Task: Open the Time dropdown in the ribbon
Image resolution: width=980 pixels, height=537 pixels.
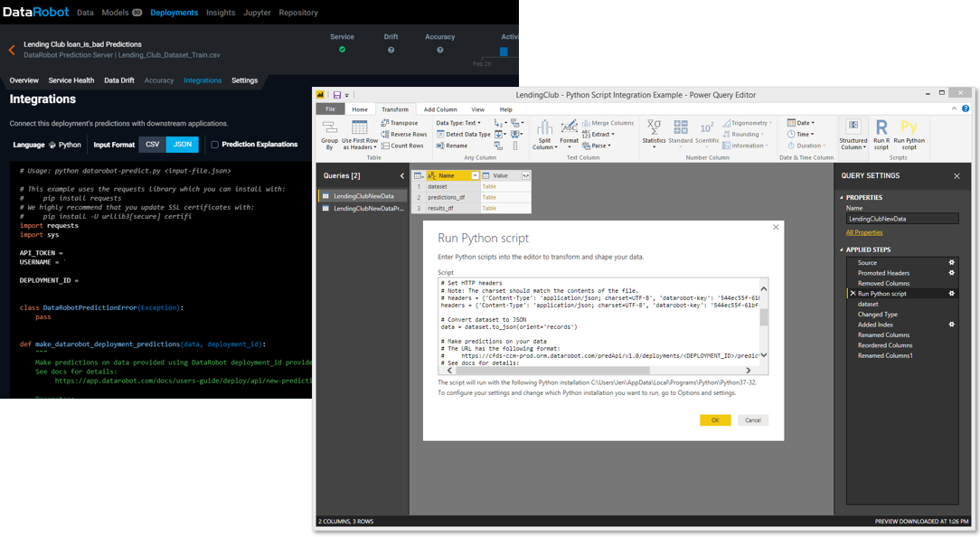Action: pyautogui.click(x=801, y=135)
